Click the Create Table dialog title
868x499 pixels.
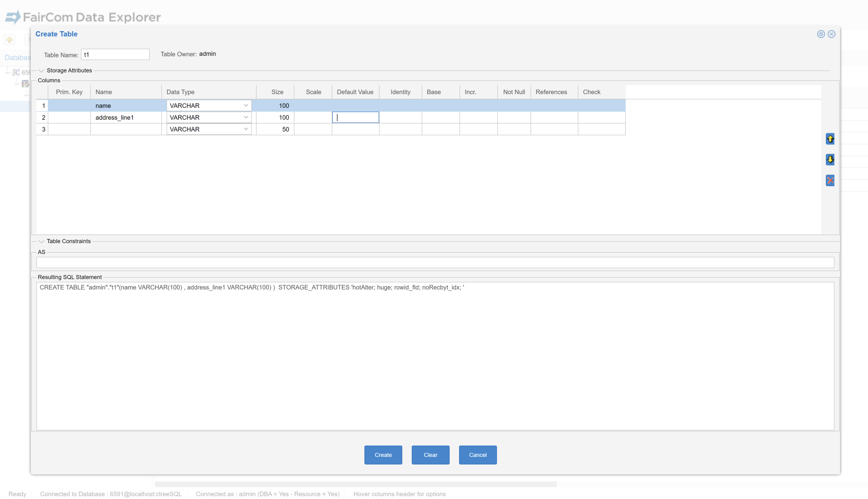[x=56, y=34]
